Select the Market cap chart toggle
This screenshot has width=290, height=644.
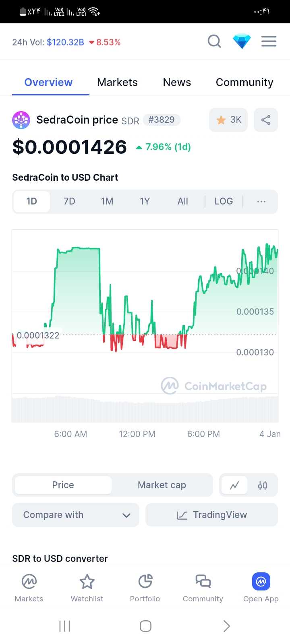162,485
